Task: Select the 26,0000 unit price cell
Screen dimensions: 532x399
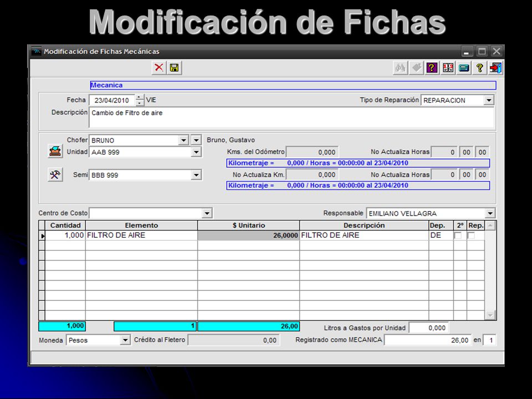Action: tap(249, 235)
